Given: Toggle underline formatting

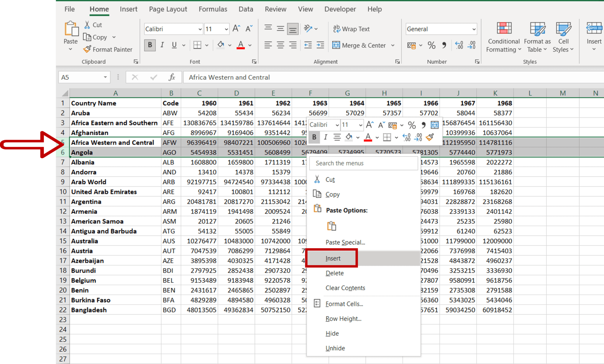Looking at the screenshot, I should click(x=174, y=45).
